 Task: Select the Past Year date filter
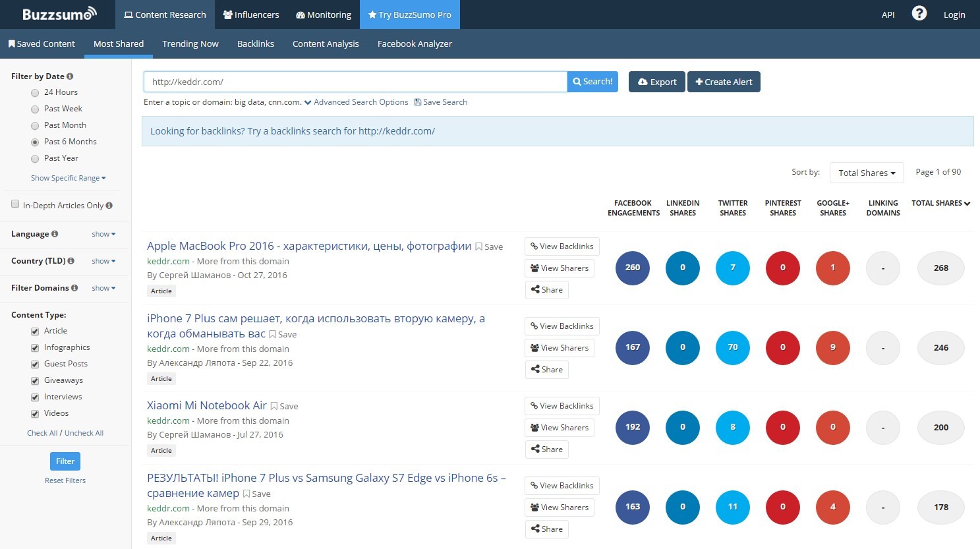[35, 159]
